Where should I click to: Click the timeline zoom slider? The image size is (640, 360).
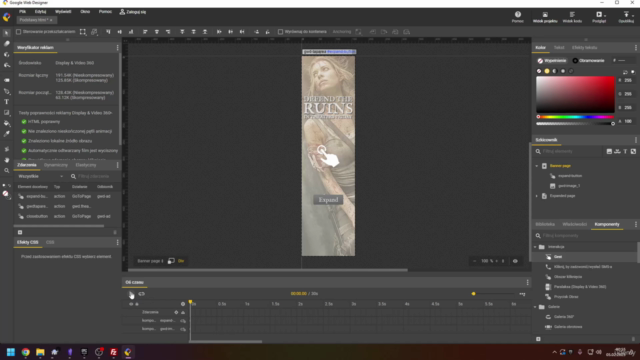492,294
